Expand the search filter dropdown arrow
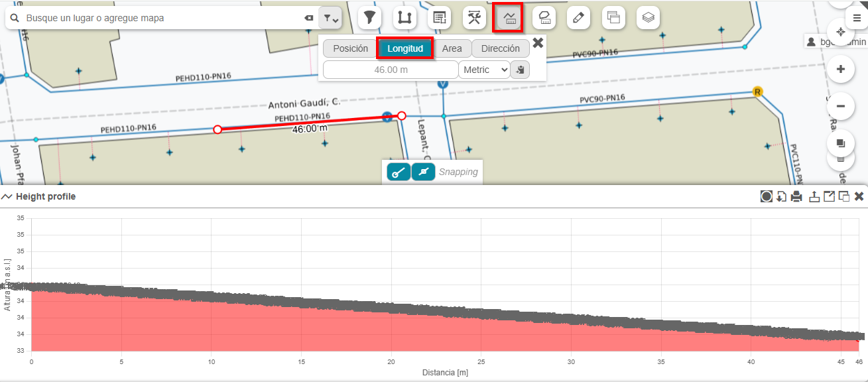 coord(330,19)
